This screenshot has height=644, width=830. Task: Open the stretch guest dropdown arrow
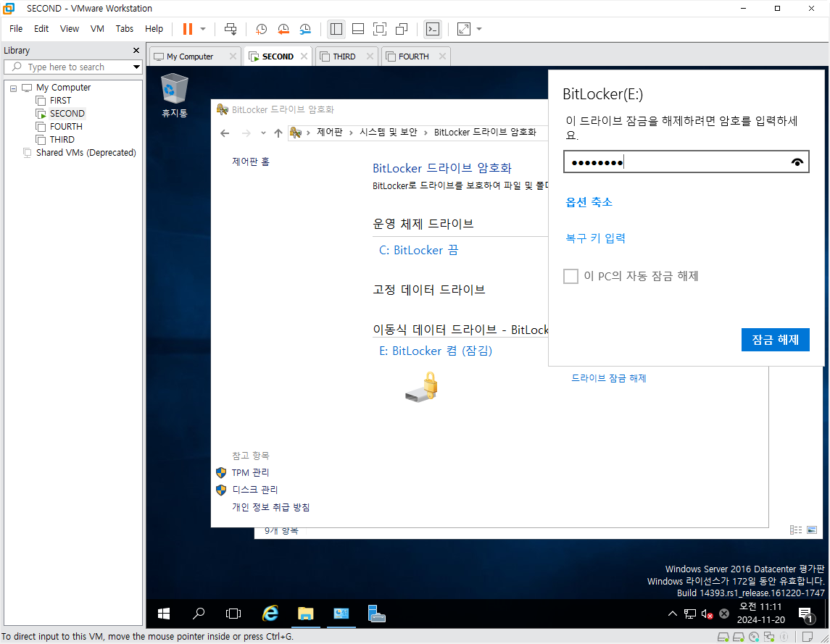pyautogui.click(x=479, y=29)
